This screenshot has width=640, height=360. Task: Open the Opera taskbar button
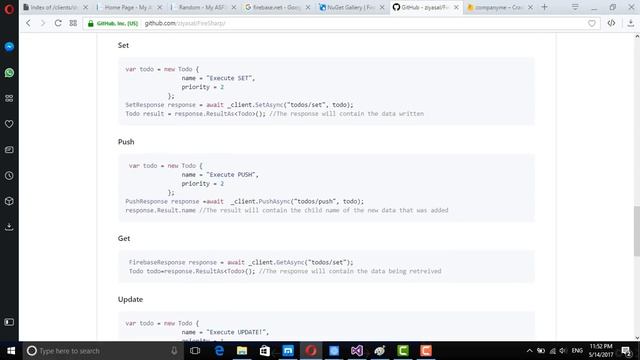[311, 351]
